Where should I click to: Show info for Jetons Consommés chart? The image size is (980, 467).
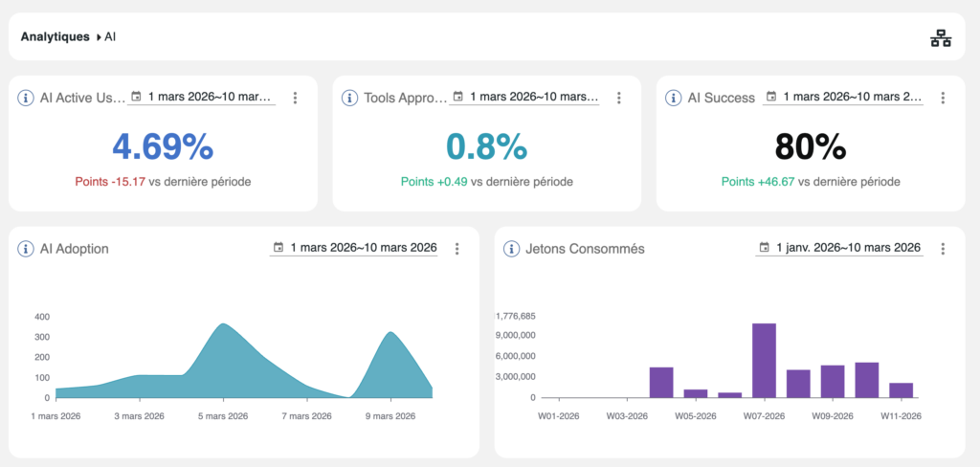512,249
